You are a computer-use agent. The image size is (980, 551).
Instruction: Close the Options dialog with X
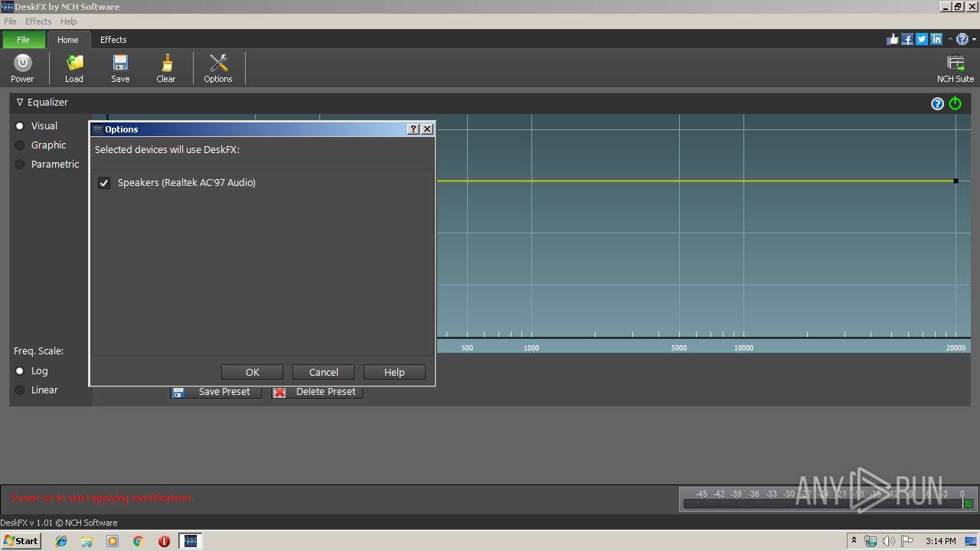pos(427,129)
